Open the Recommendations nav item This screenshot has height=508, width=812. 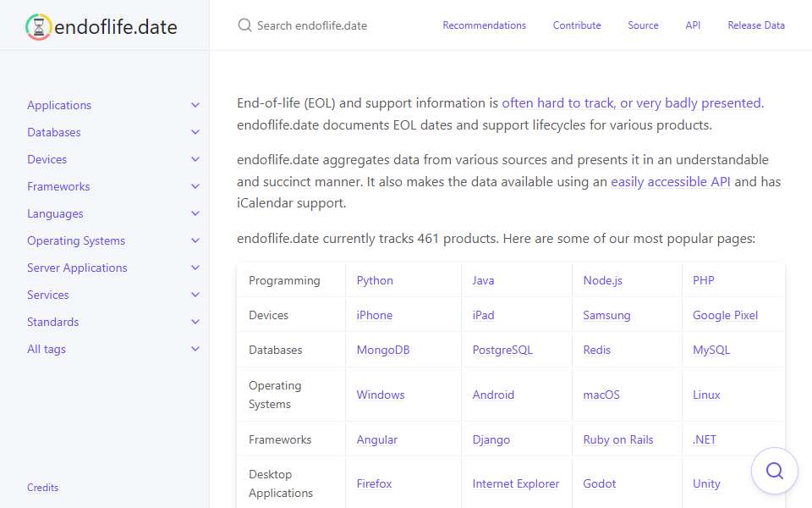484,25
